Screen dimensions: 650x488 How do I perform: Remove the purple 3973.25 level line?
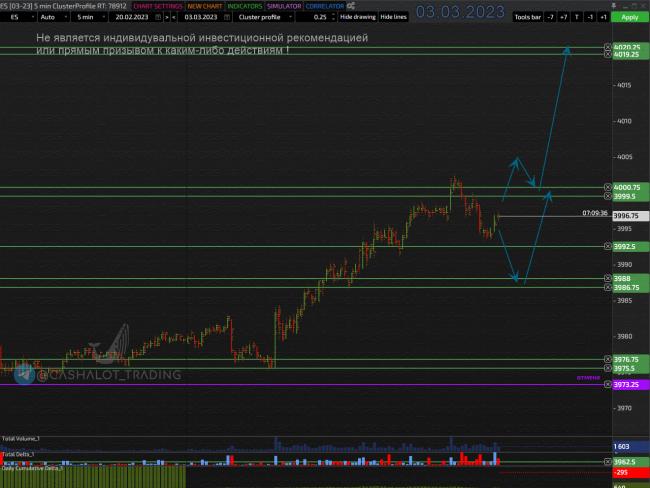[x=607, y=384]
